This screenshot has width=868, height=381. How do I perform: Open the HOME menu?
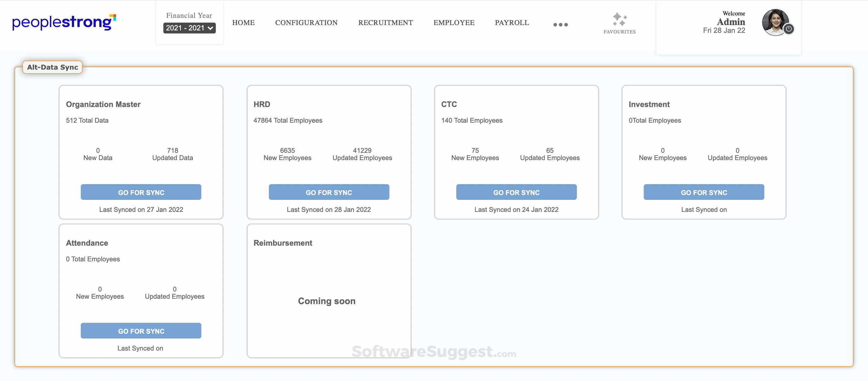243,23
